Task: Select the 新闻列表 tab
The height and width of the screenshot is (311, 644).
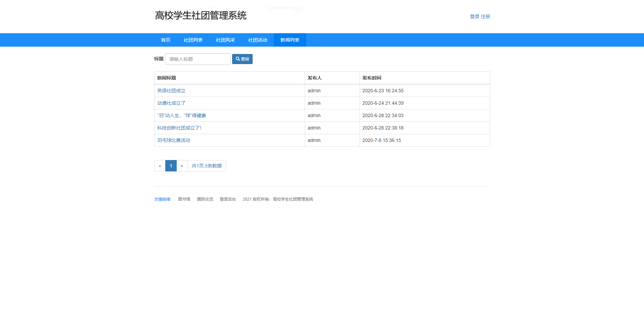Action: coord(290,40)
